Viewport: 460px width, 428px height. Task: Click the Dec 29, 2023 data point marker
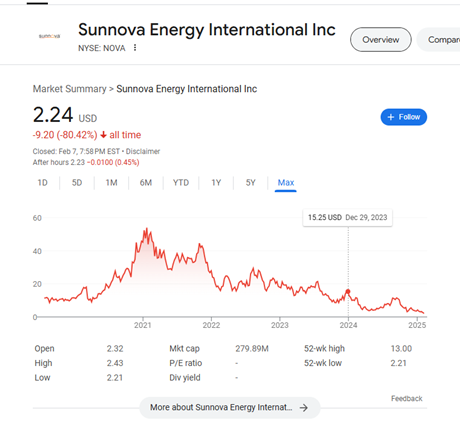348,292
